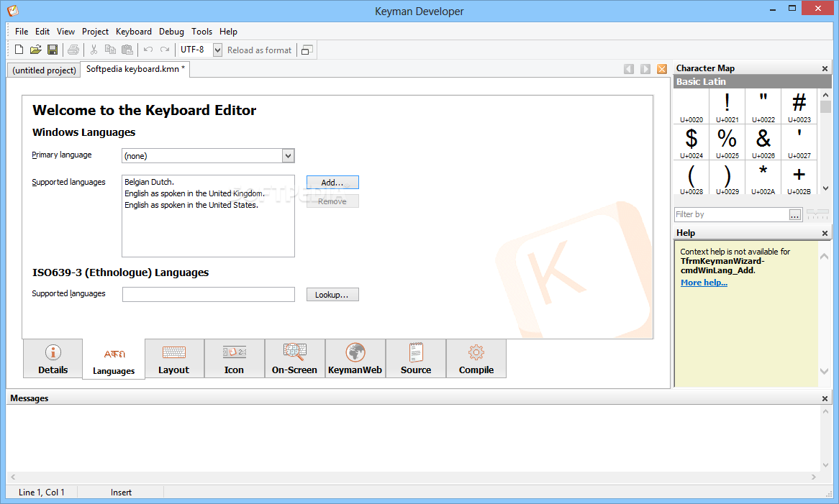Print using the printer toolbar icon
This screenshot has height=504, width=839.
tap(73, 50)
